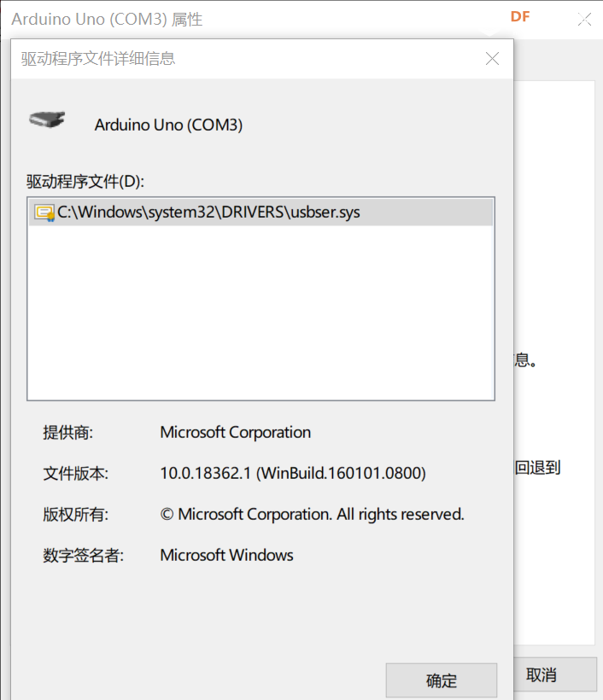Click the certificate icon beside usbser.sys

[44, 213]
